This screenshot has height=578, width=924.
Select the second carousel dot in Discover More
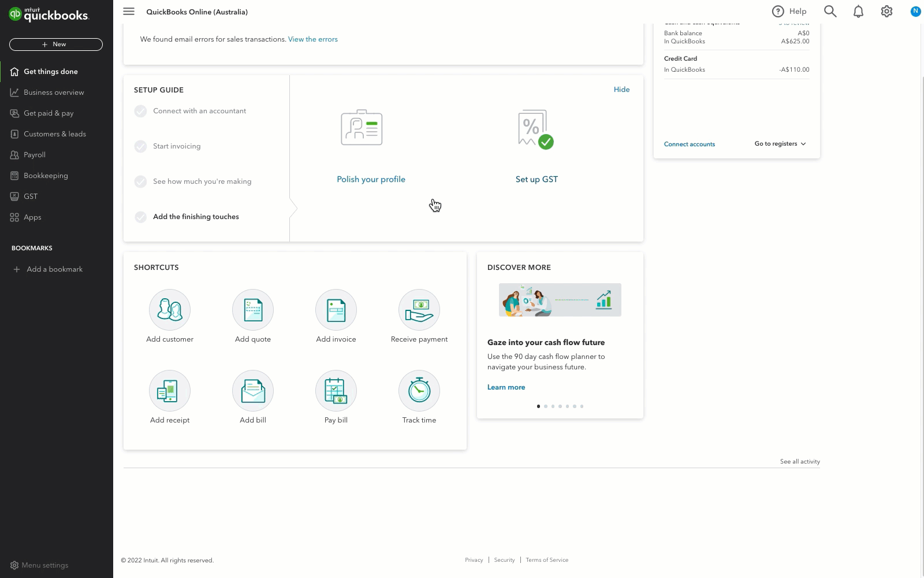[x=546, y=406]
